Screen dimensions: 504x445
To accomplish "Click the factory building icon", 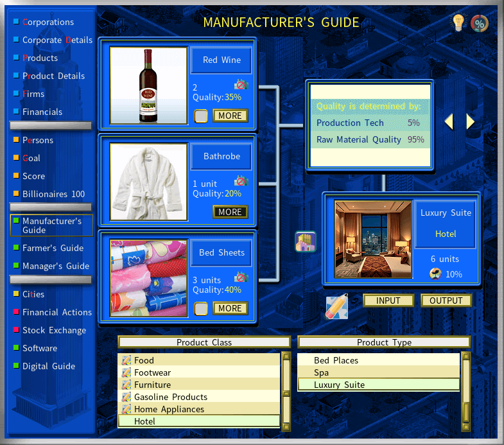I will (306, 241).
